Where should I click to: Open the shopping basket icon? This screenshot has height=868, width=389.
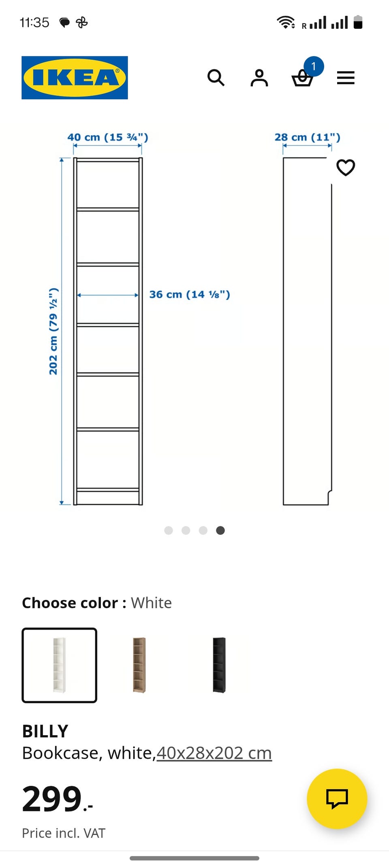coord(302,78)
